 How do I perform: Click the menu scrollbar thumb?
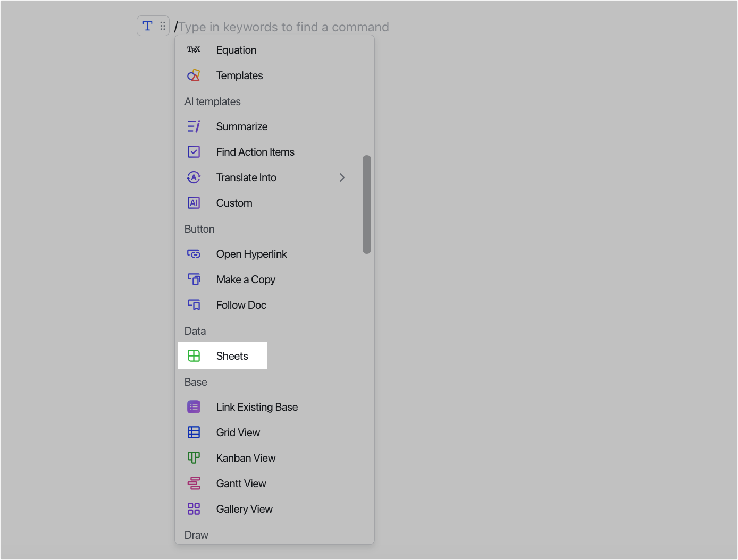coord(367,203)
